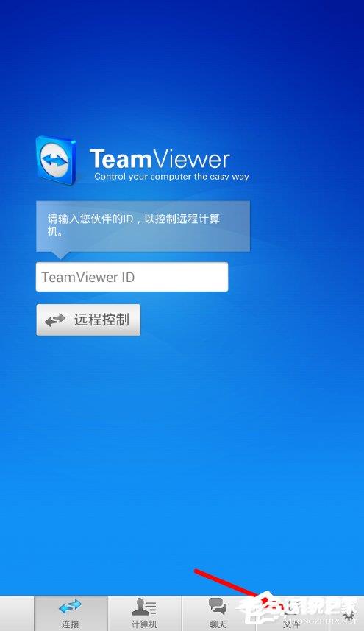Tap the double-arrow icon on 远程控制 button

coord(54,320)
